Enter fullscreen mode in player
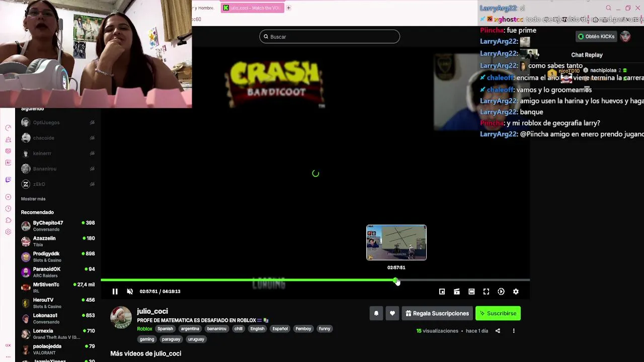The height and width of the screenshot is (362, 644). 486,292
